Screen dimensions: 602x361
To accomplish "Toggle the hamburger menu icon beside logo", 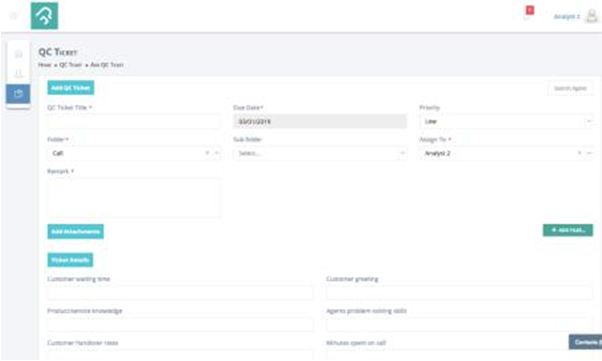I will 14,16.
